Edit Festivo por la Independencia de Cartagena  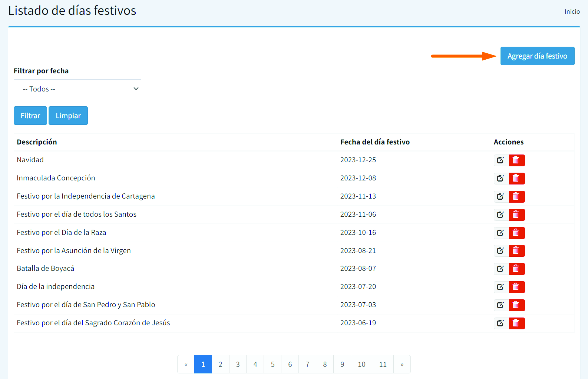(501, 197)
